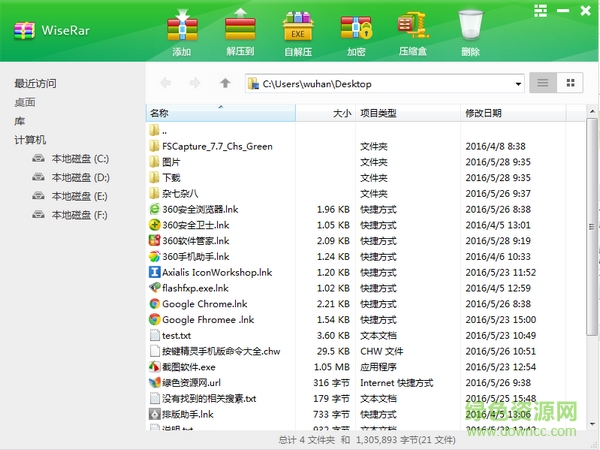Switch to thumbnail grid view
Screen dimensions: 600x450
[x=570, y=84]
